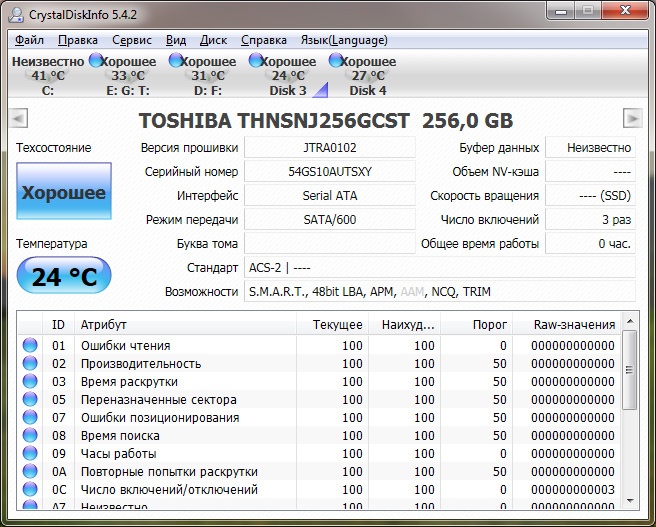Click the Raw-значения column header
This screenshot has width=656, height=527.
(566, 325)
